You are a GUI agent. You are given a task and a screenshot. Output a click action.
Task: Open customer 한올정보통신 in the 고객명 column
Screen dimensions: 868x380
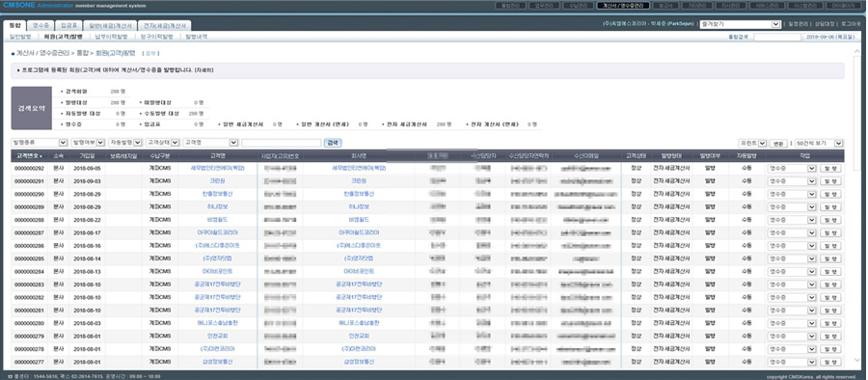pos(217,194)
